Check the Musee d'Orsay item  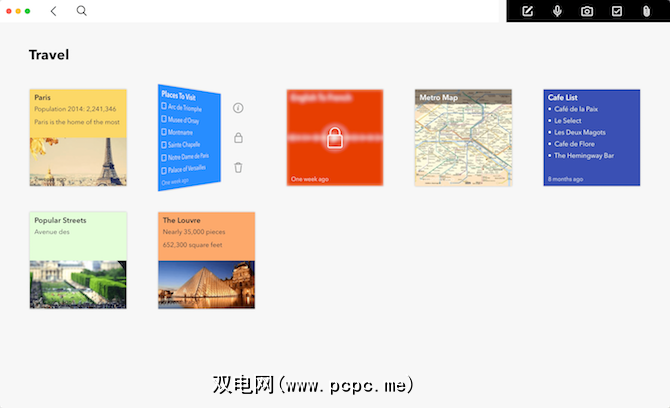164,119
